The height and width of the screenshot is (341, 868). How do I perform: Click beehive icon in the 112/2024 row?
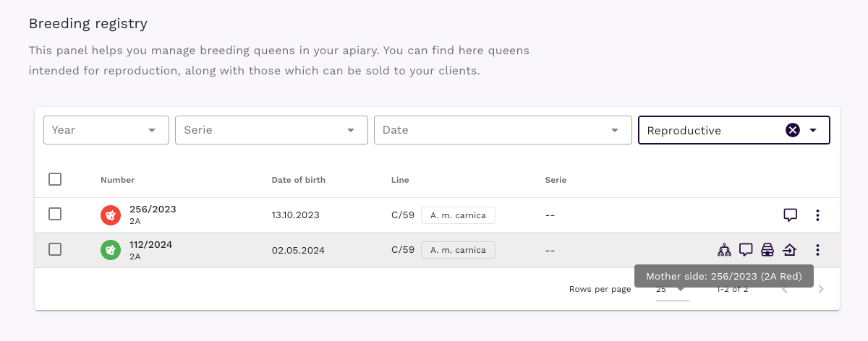click(767, 250)
